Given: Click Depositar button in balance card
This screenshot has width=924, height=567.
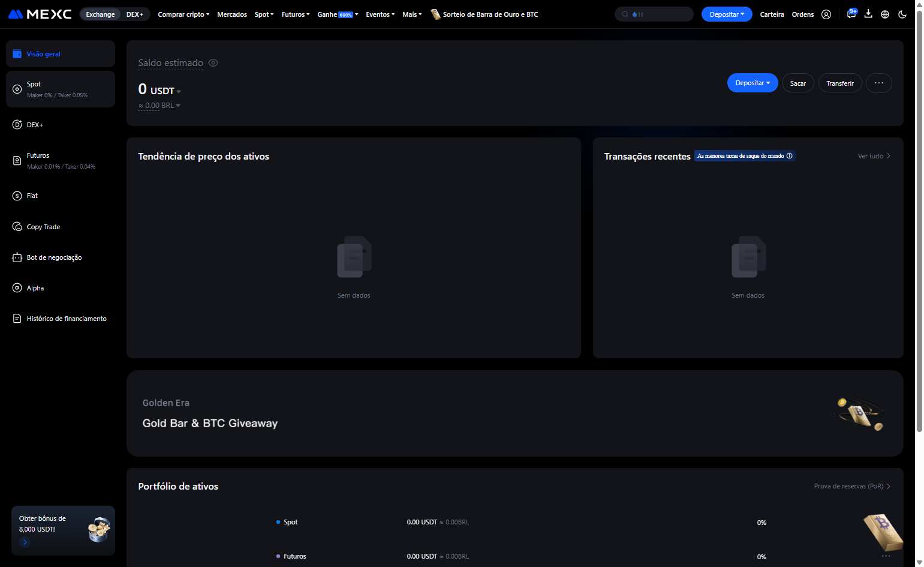Looking at the screenshot, I should click(x=753, y=83).
